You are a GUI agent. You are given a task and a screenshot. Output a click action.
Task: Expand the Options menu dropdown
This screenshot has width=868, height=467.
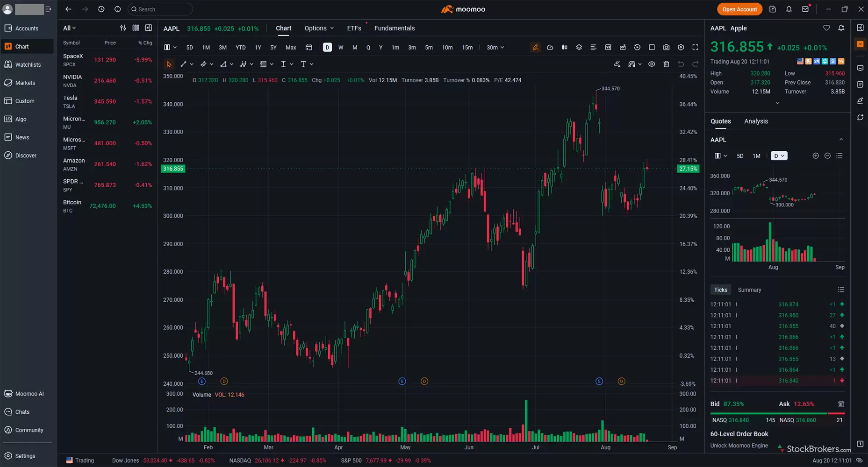coord(319,28)
